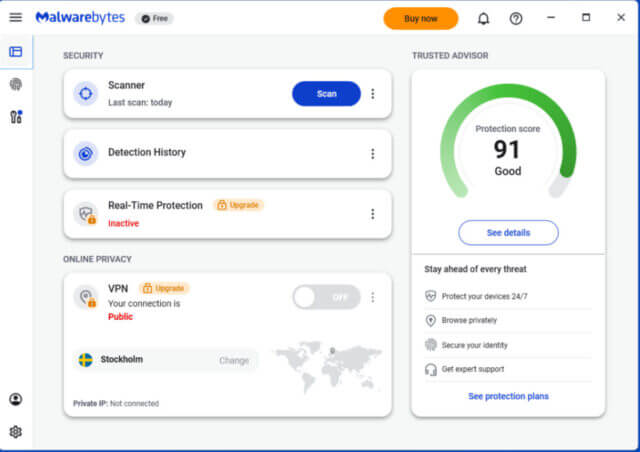
Task: Click the red Public connection status
Action: tap(120, 316)
